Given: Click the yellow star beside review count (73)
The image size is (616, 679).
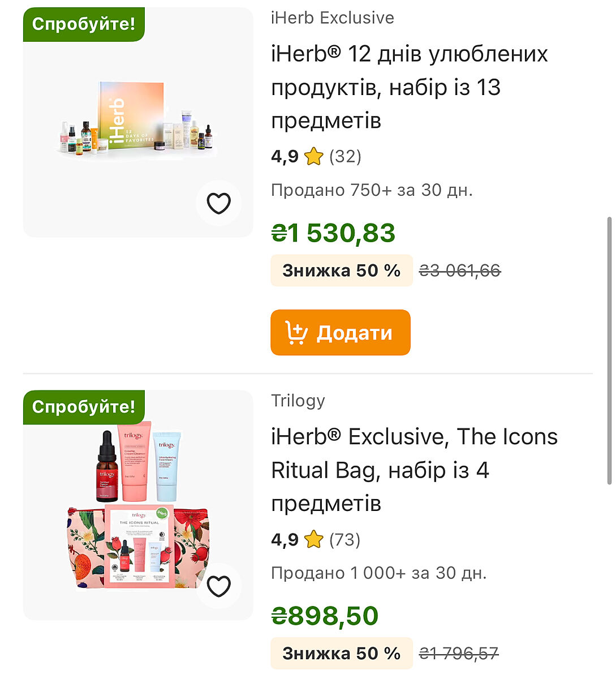Looking at the screenshot, I should 313,539.
